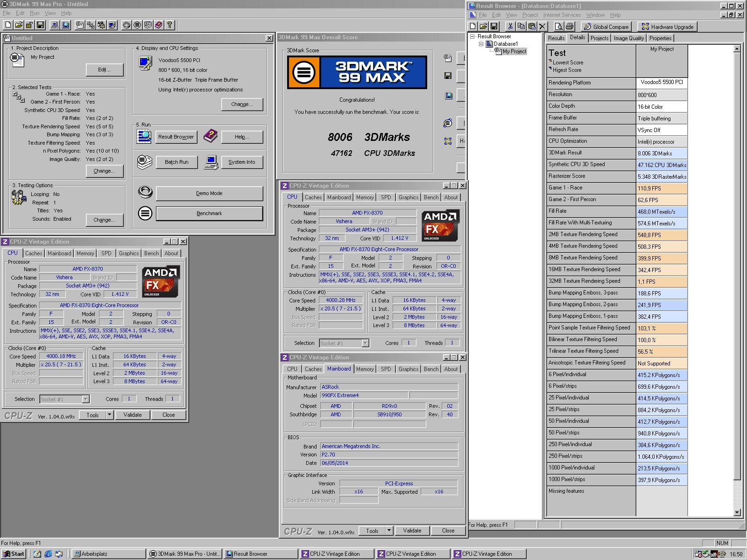Click Print Preview icon in Result Browser
The image size is (747, 560).
point(559,27)
